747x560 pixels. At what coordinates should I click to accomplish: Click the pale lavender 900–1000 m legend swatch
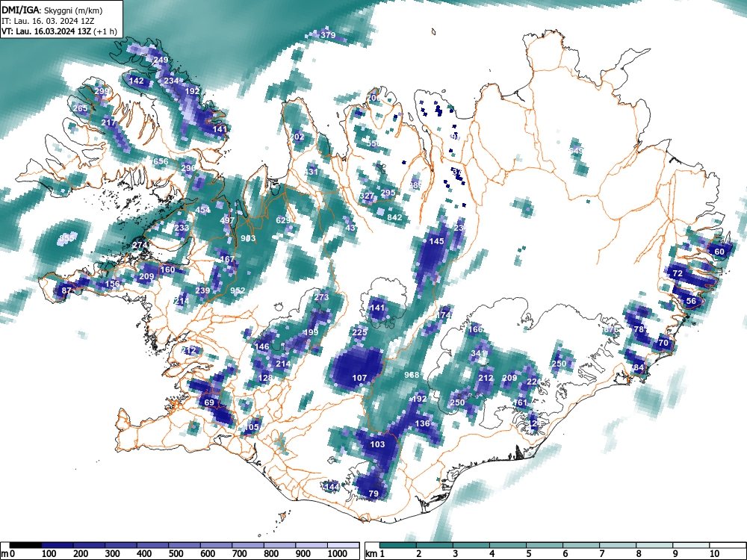[311, 545]
